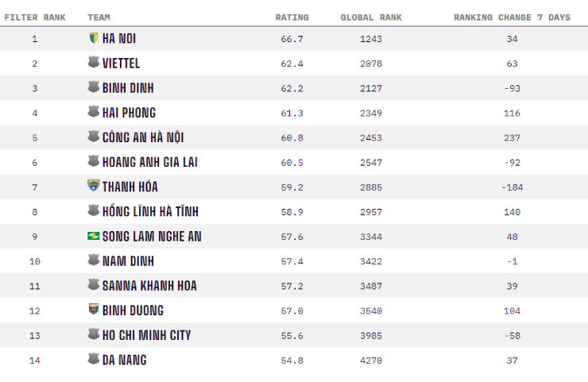Sort by Ranking Change 7 Days header

coord(512,17)
